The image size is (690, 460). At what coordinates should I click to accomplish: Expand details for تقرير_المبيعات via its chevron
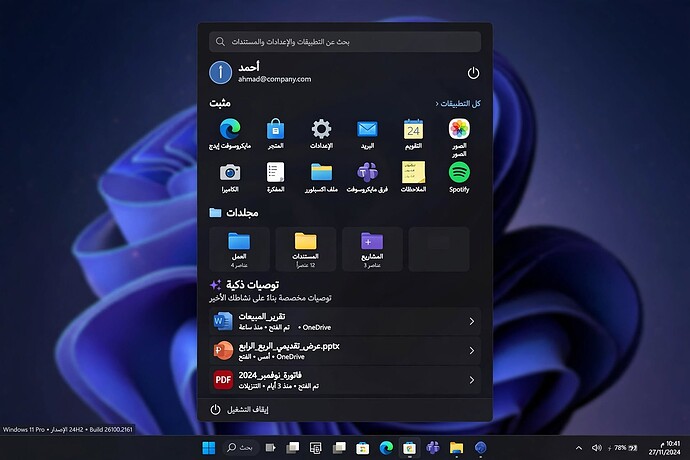point(472,321)
